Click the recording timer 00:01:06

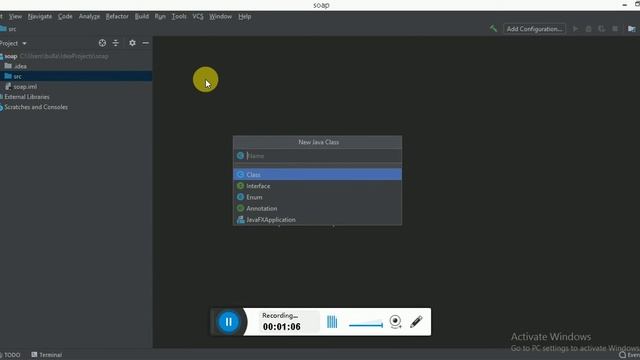click(282, 327)
